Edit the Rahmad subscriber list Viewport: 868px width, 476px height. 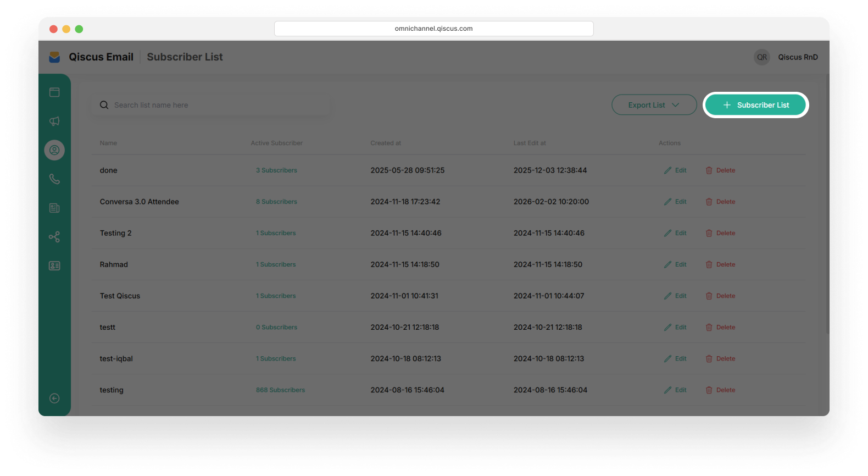[x=676, y=264]
